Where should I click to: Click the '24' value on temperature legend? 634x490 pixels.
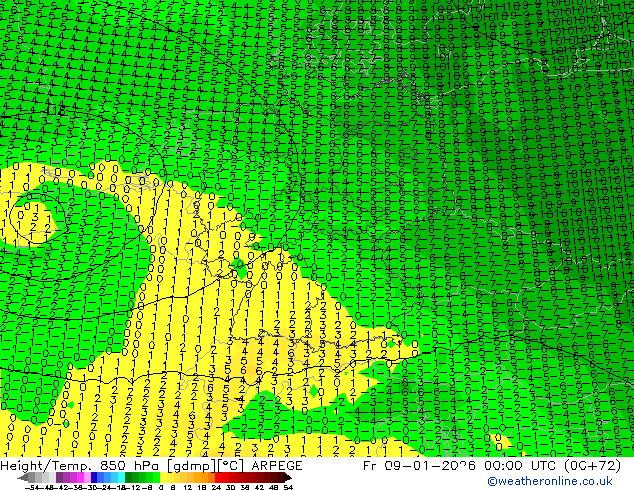click(x=216, y=487)
